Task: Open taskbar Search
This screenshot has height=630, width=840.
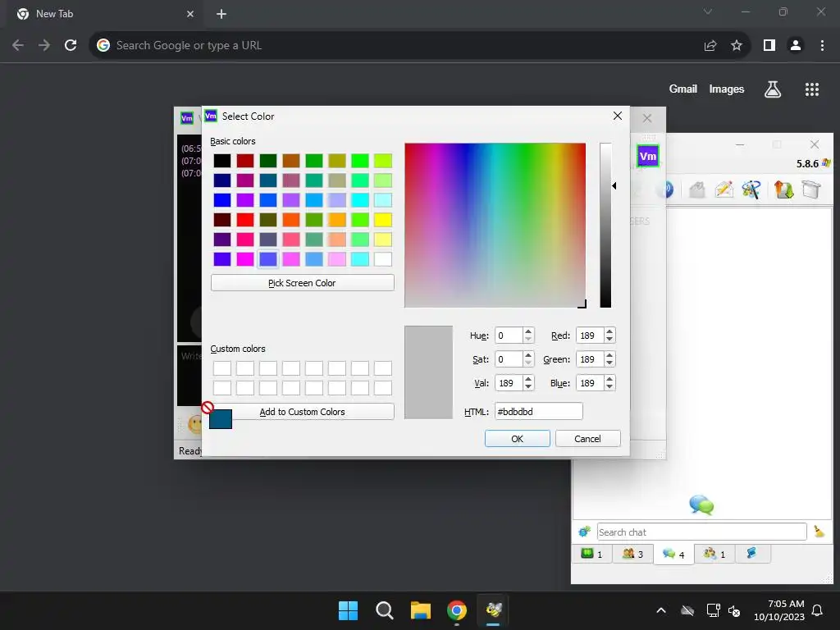Action: (x=384, y=610)
